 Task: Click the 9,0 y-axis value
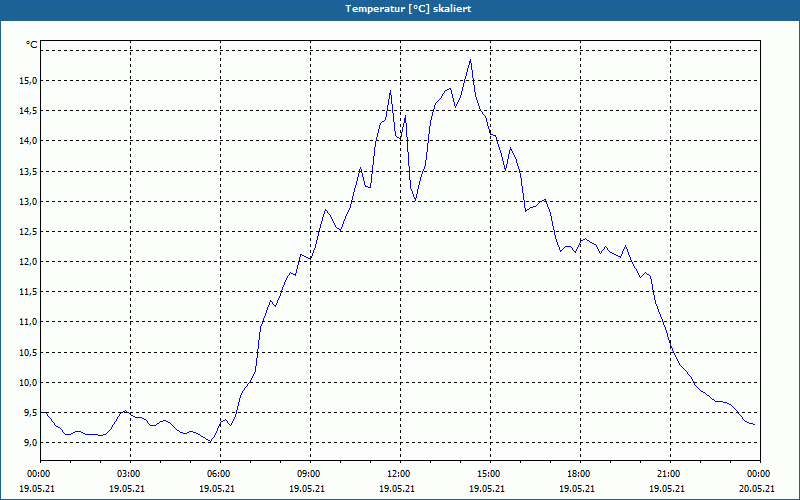(31, 443)
